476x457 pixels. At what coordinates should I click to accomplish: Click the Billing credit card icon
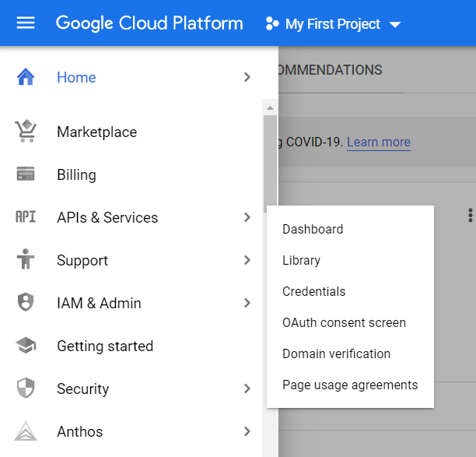[26, 174]
